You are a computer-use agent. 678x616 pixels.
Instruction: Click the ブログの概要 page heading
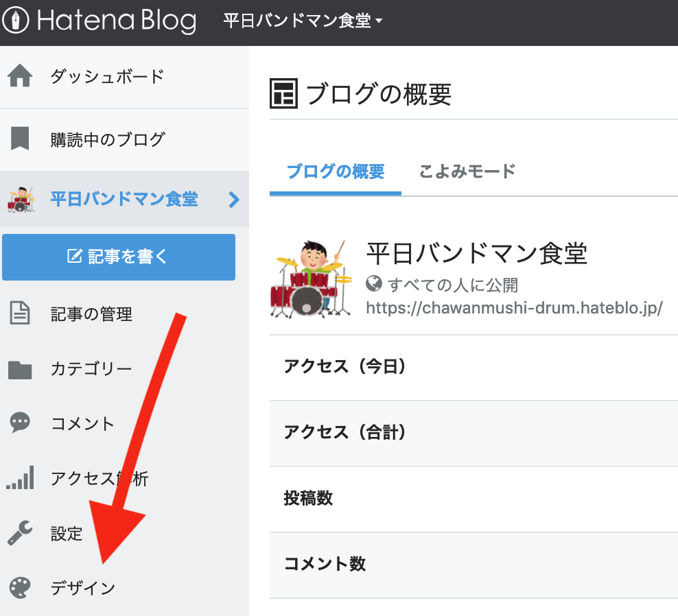(379, 94)
